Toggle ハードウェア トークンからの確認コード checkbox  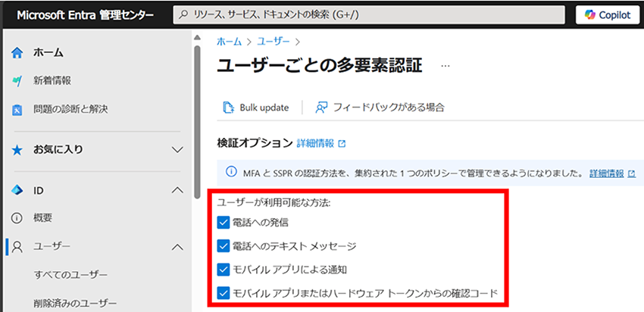[x=223, y=294]
